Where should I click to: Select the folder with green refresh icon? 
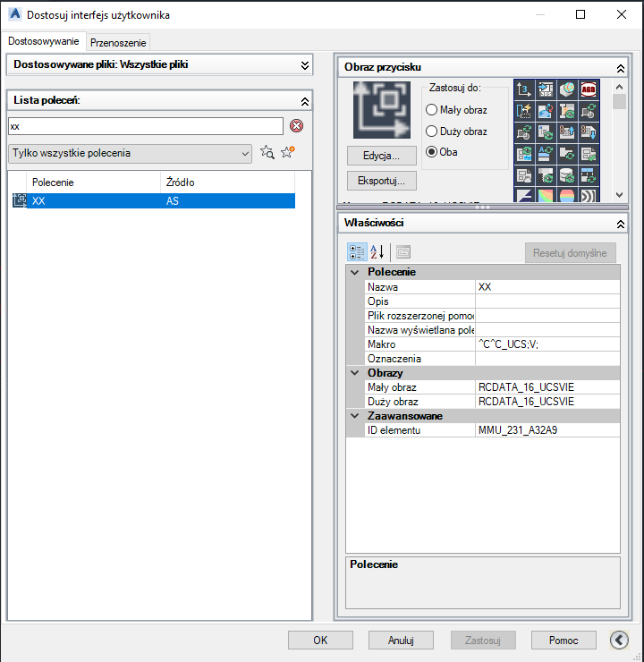tap(567, 154)
